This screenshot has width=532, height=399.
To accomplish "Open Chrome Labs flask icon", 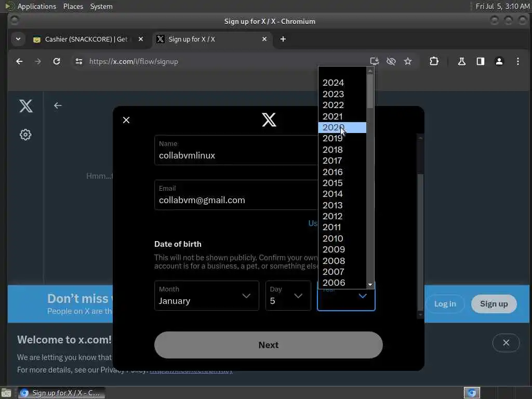I will (461, 61).
